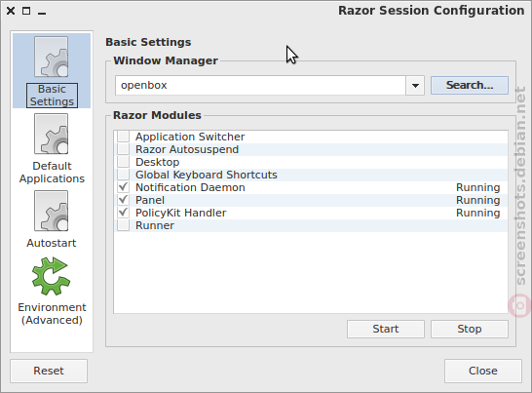
Task: Select the Panel row text
Action: 150,200
